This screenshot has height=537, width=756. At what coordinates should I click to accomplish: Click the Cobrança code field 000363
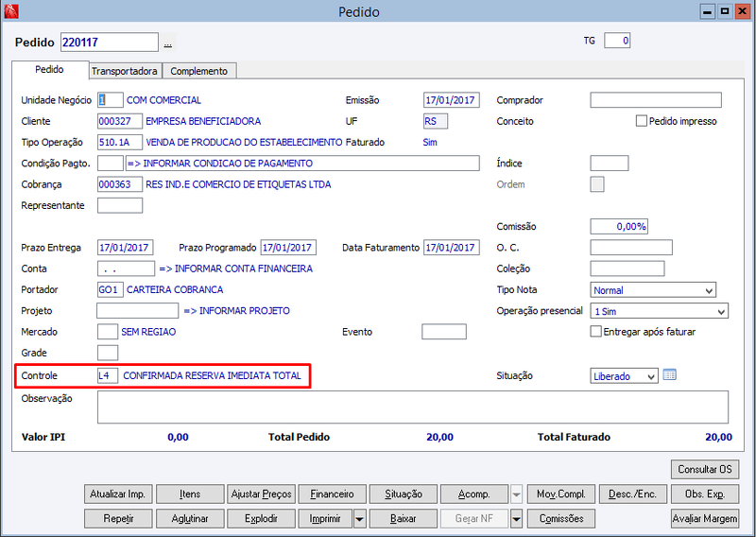(120, 184)
